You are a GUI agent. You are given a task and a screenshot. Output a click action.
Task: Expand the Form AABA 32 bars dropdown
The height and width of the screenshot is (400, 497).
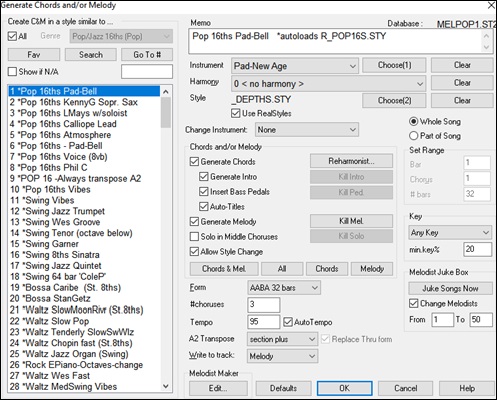pos(284,288)
